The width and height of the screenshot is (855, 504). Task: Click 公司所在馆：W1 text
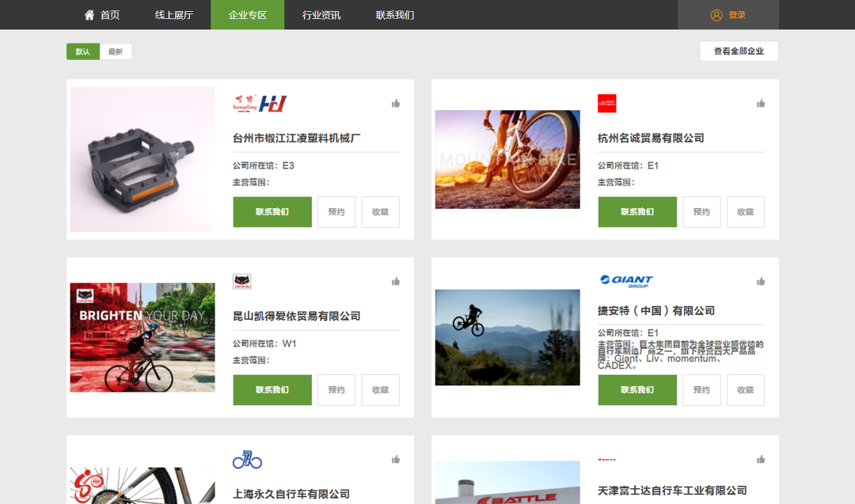[x=264, y=344]
